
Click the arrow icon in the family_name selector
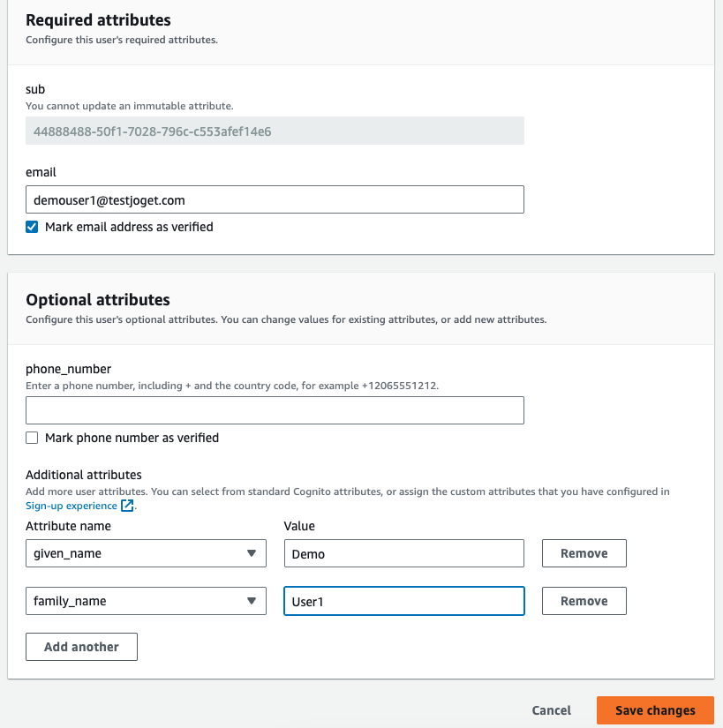(x=252, y=602)
